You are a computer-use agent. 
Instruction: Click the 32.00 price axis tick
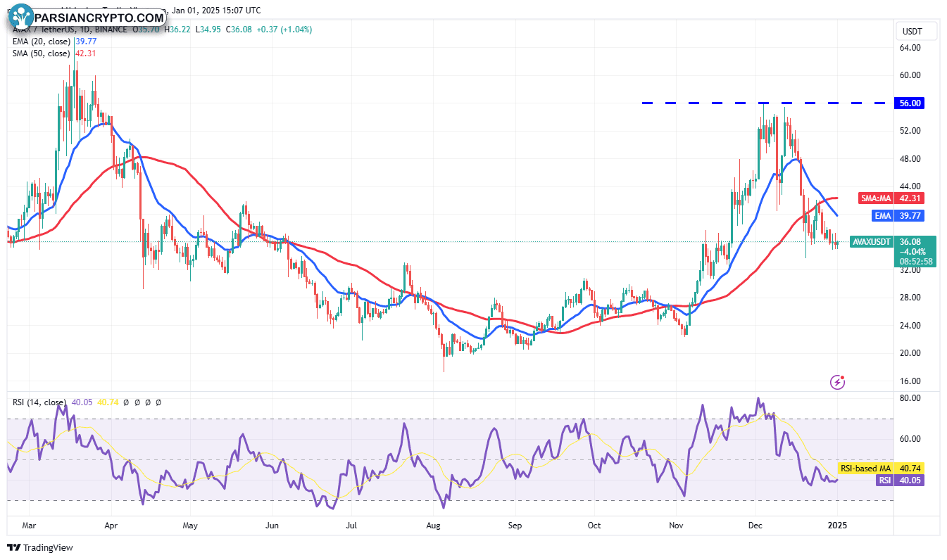point(911,269)
